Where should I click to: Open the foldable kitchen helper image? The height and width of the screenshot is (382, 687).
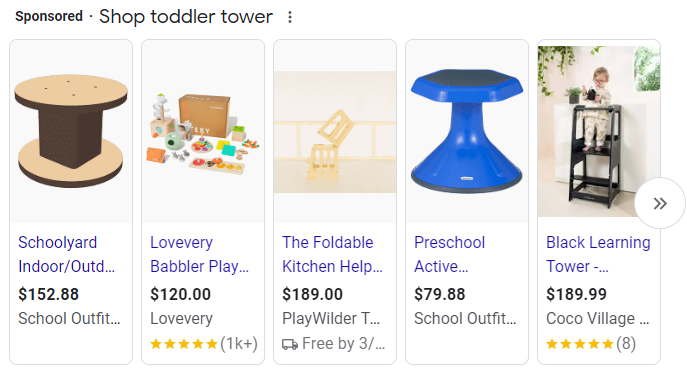coord(335,132)
